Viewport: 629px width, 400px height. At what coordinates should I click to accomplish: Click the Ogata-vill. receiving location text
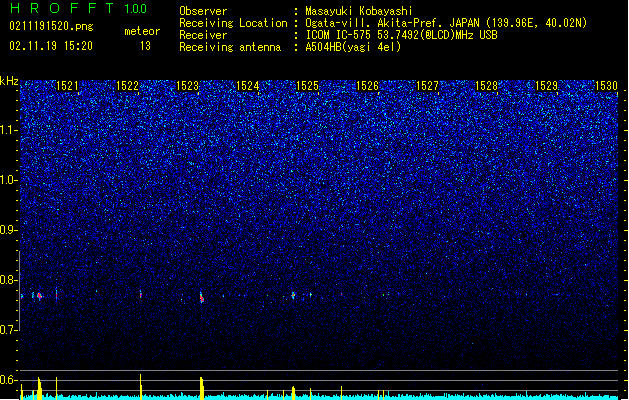tap(446, 23)
